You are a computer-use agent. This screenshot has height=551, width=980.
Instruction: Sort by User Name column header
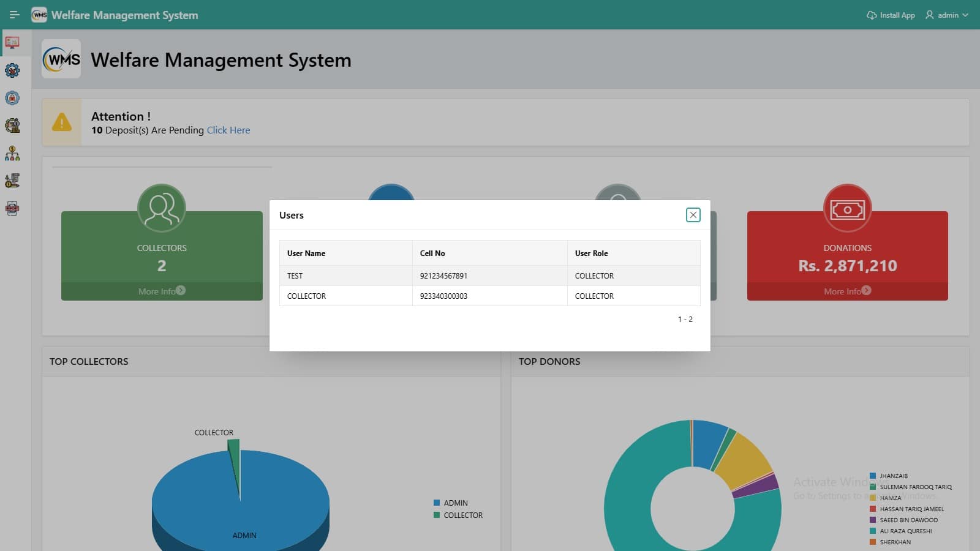click(x=306, y=253)
